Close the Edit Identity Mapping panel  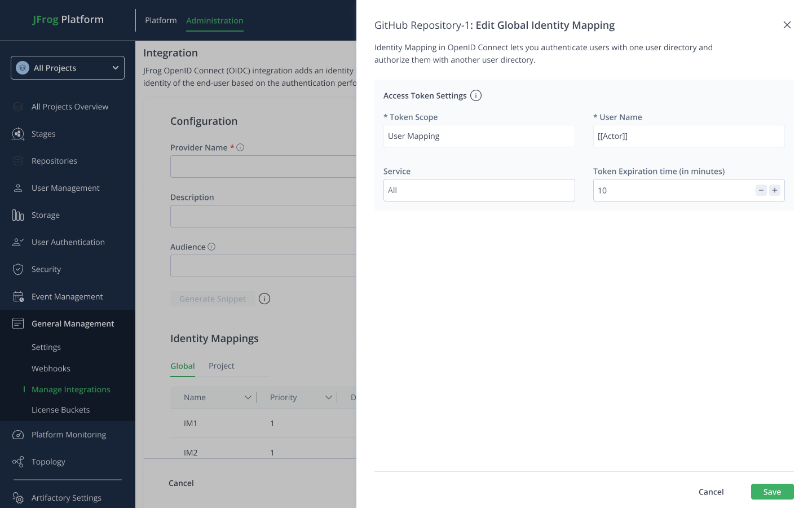coord(787,25)
